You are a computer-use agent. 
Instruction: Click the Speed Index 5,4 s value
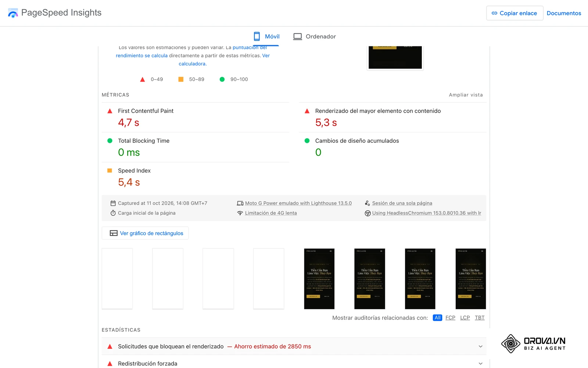129,182
